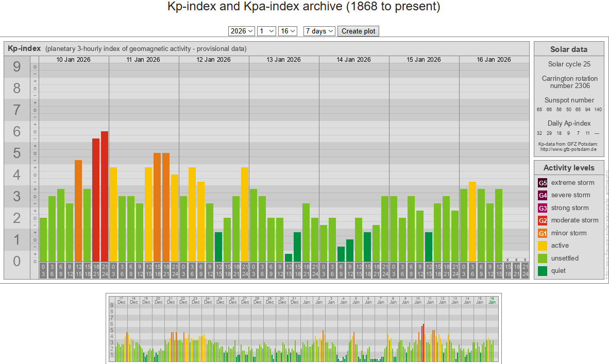This screenshot has height=364, width=609.
Task: Click the 16 Jan 2026 date header
Action: (x=494, y=59)
